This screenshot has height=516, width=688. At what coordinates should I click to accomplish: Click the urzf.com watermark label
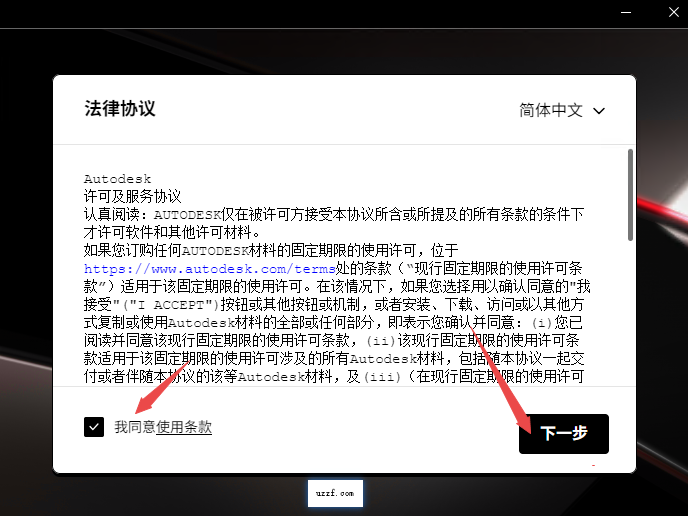335,493
